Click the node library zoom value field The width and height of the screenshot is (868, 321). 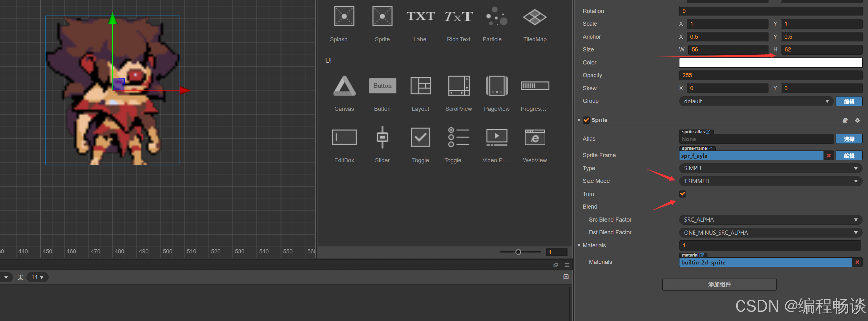coord(556,252)
